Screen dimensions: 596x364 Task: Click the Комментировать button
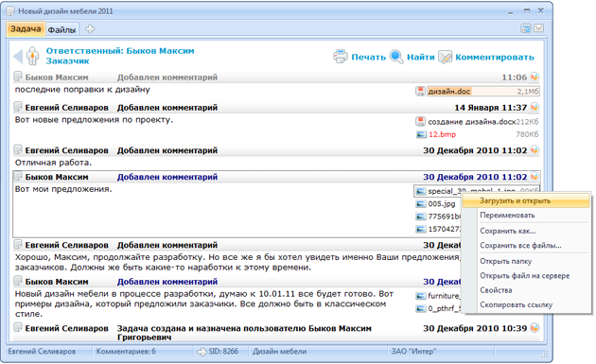[x=495, y=57]
